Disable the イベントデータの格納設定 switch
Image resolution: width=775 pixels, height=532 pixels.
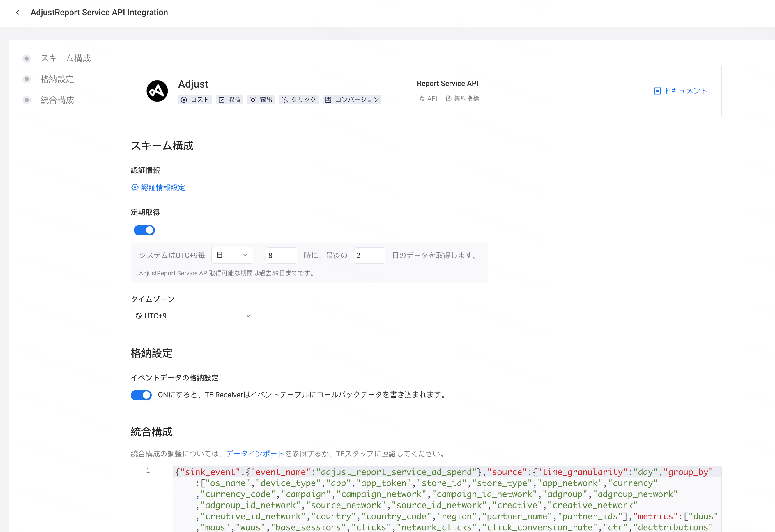click(141, 395)
